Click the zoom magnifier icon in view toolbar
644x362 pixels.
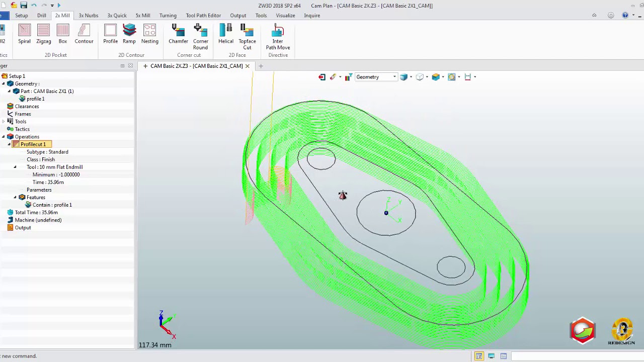tap(452, 77)
